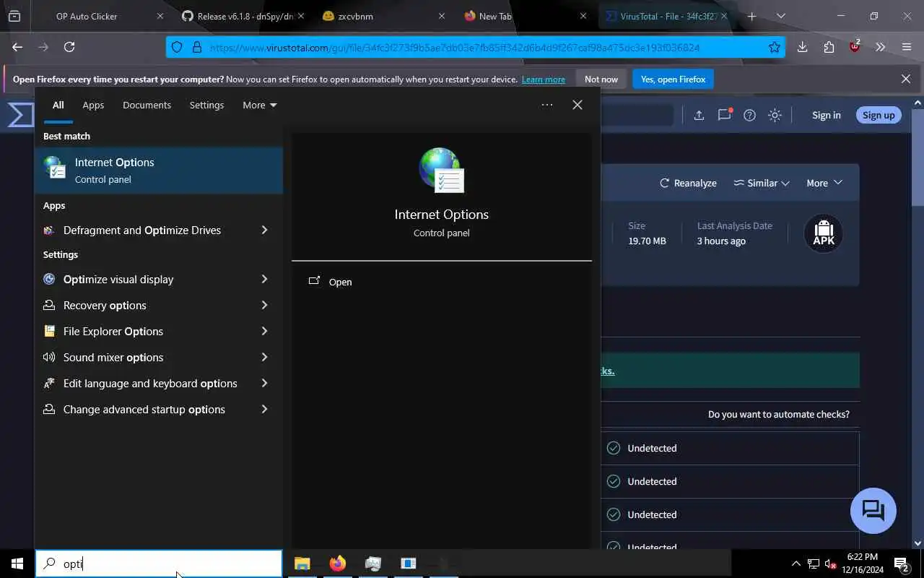
Task: Bookmark this page with star icon
Action: [775, 48]
